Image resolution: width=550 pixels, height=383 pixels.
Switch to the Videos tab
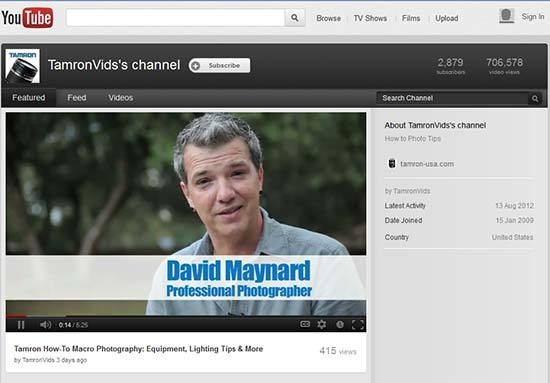click(121, 98)
